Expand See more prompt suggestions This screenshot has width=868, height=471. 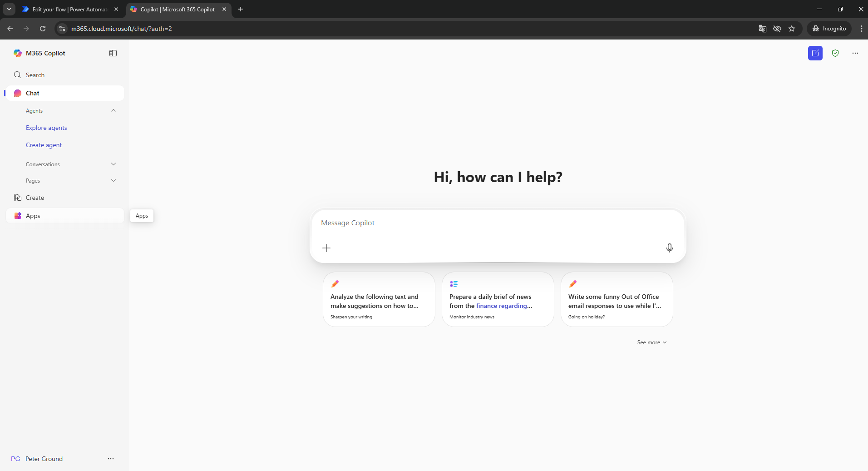click(x=651, y=342)
